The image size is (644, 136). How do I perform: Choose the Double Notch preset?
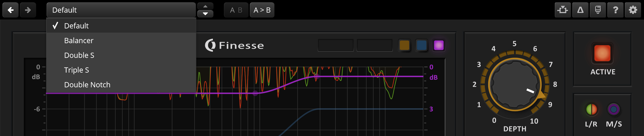[x=121, y=85]
